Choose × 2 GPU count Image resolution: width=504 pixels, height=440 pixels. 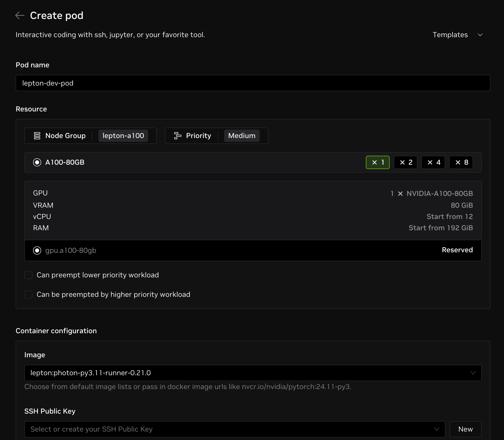(x=406, y=162)
